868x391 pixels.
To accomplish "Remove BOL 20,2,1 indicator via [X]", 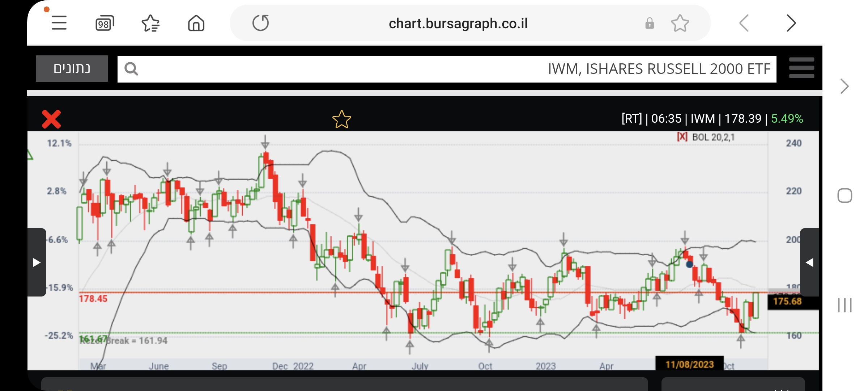I will pyautogui.click(x=682, y=137).
